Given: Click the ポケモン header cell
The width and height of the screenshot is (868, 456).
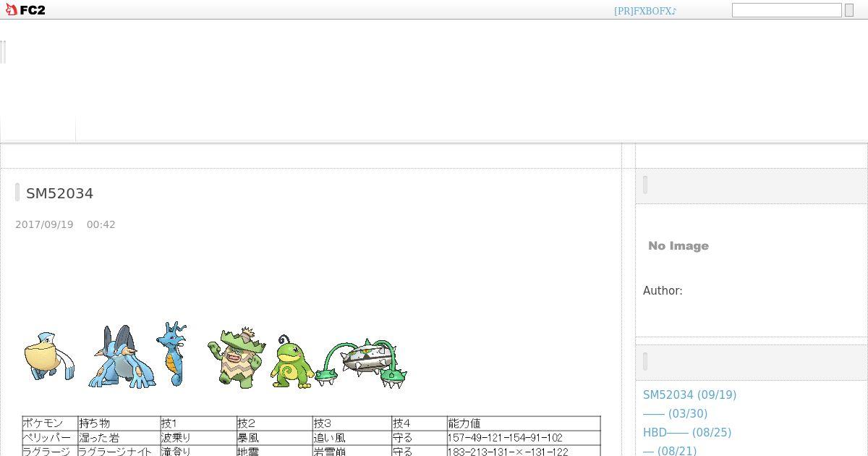Looking at the screenshot, I should (50, 423).
